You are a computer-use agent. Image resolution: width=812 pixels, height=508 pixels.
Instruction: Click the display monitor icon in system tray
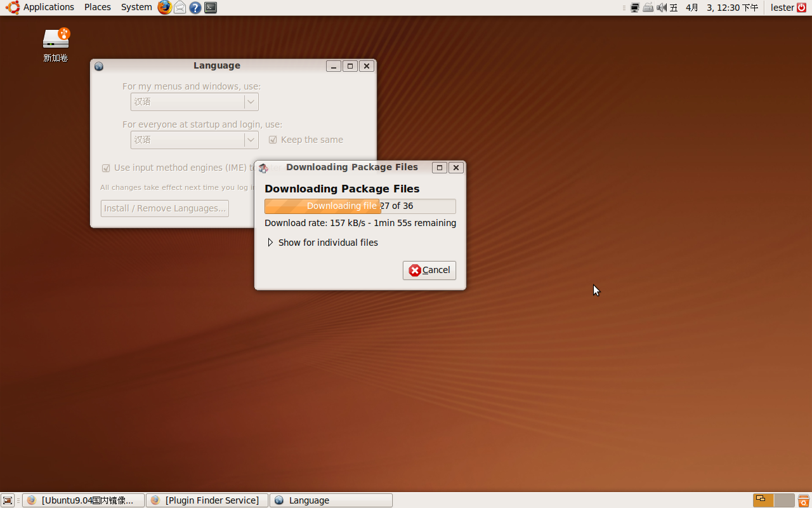[x=635, y=7]
